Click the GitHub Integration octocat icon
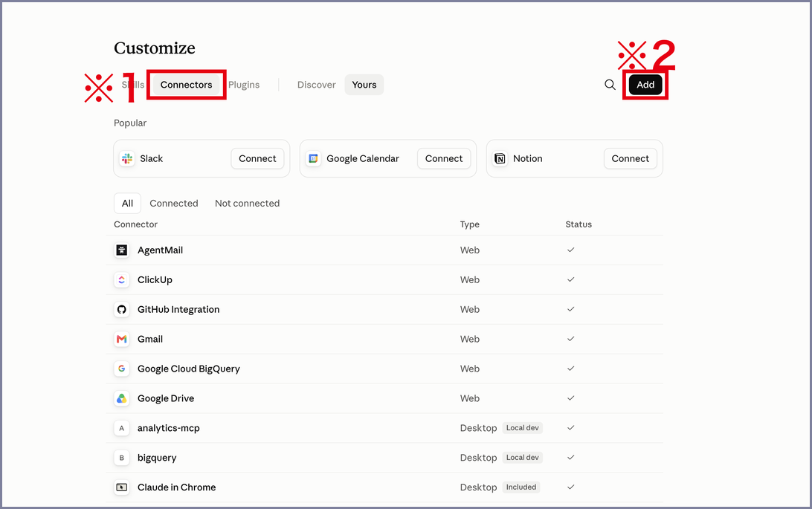 pyautogui.click(x=122, y=309)
